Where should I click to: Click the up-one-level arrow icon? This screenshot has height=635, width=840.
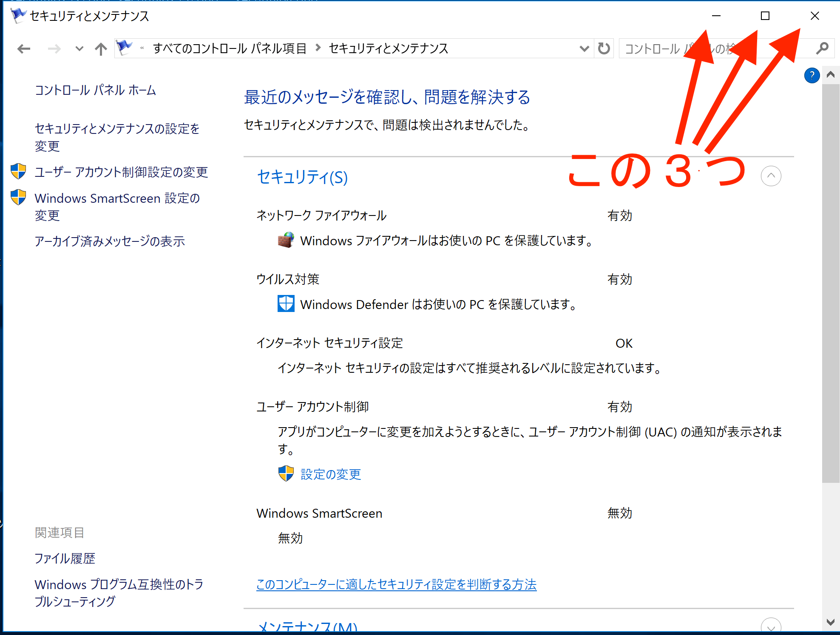[x=101, y=49]
